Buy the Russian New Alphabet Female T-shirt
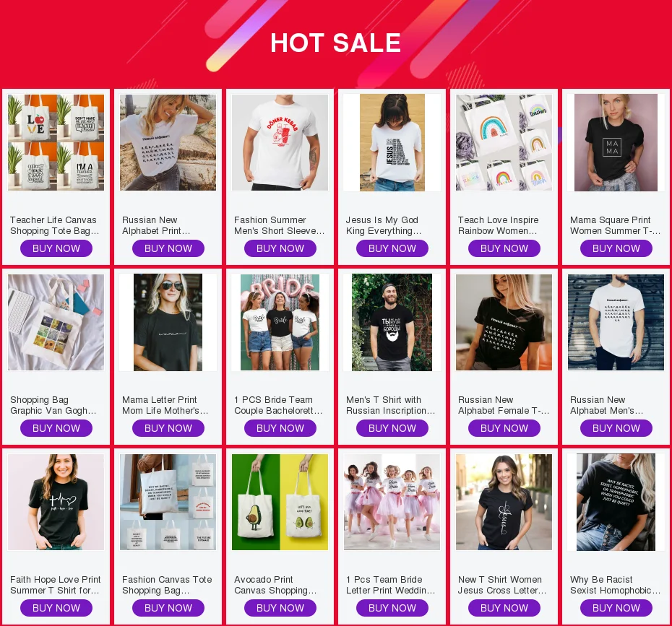The width and height of the screenshot is (672, 626). 504,428
